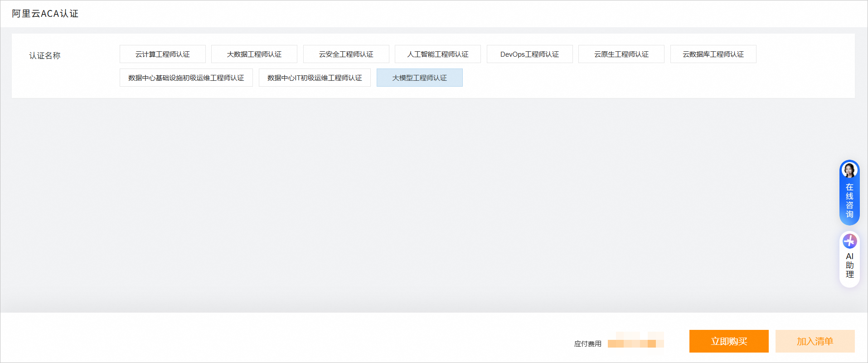Click the 立即购买 buy now button
This screenshot has width=868, height=363.
[x=729, y=341]
